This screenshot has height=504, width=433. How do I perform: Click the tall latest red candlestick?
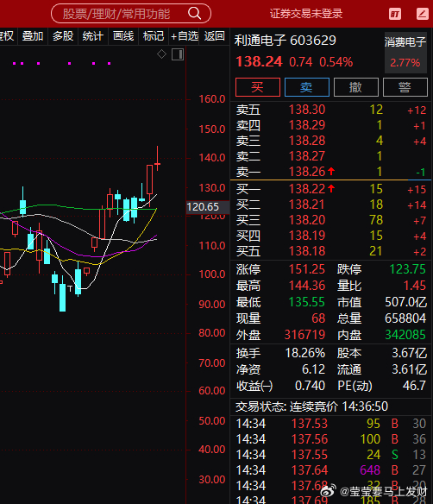(150, 180)
